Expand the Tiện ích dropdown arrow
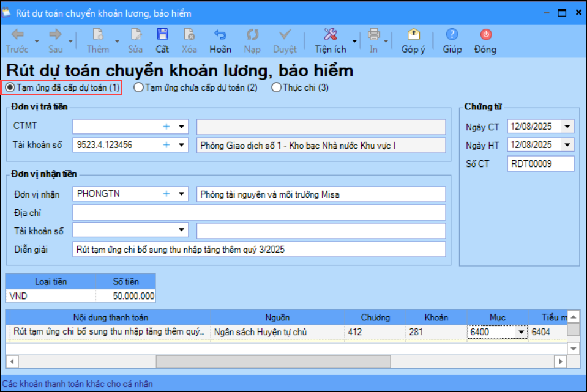 (354, 41)
